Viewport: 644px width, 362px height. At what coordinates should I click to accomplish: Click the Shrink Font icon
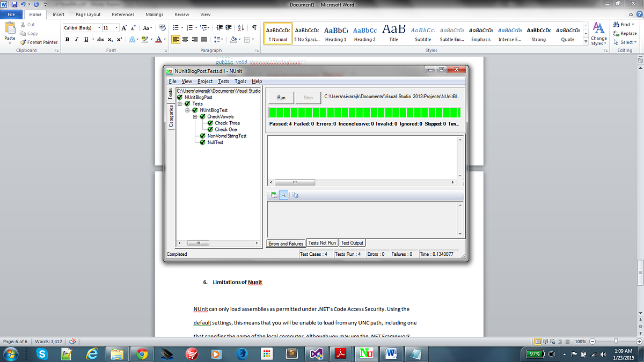[x=133, y=28]
